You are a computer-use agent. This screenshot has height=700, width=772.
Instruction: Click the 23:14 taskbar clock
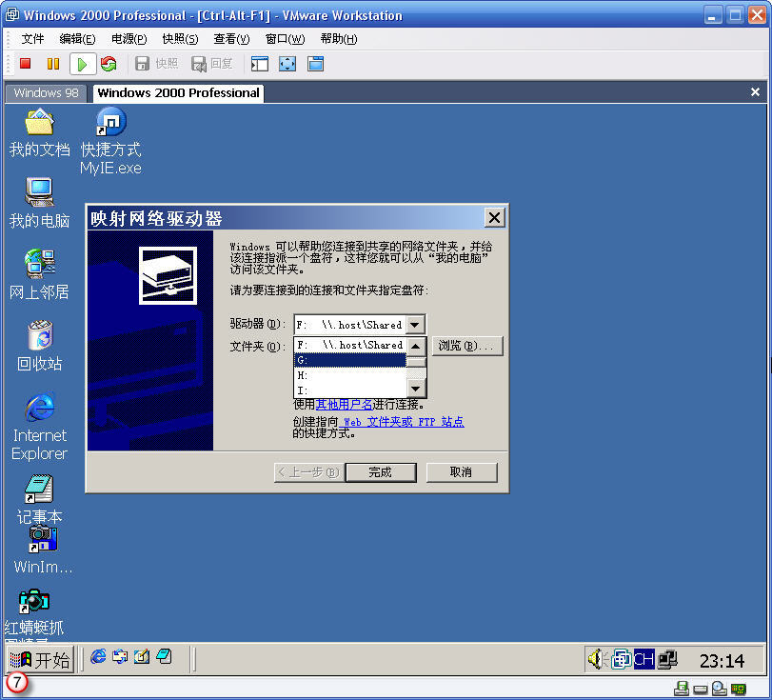click(722, 661)
